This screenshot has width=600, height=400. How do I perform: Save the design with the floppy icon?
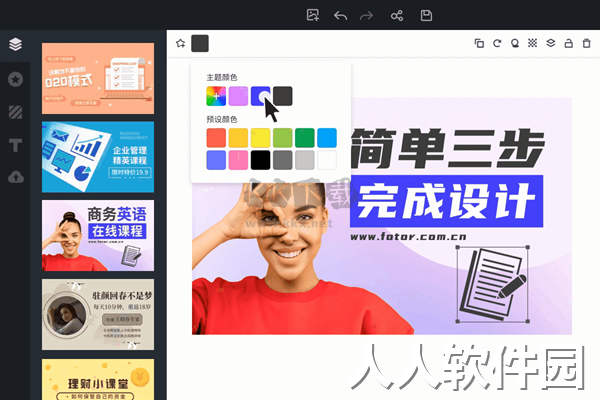tap(426, 16)
